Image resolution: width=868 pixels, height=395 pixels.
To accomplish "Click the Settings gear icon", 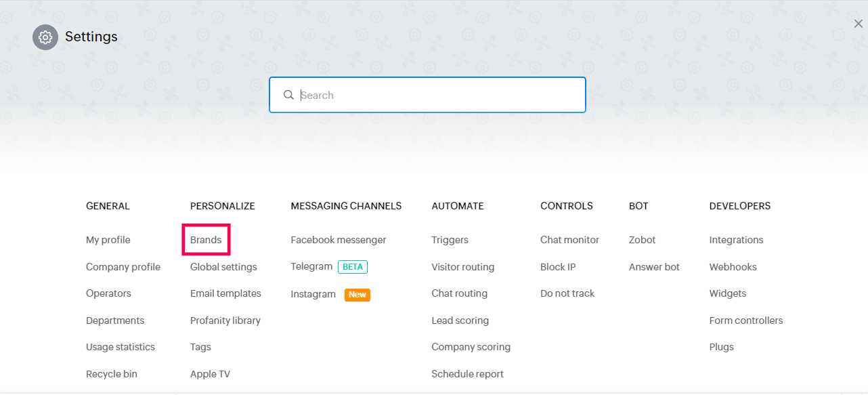I will click(45, 37).
